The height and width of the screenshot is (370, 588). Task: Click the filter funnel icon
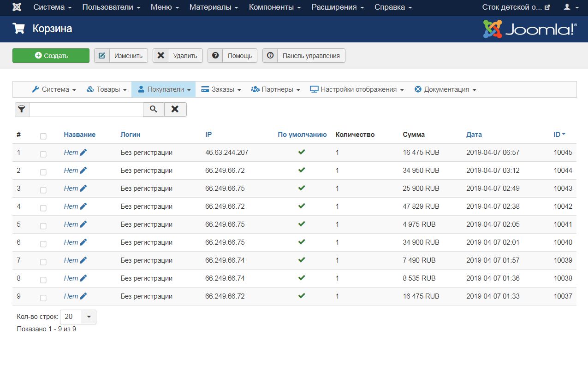click(22, 109)
